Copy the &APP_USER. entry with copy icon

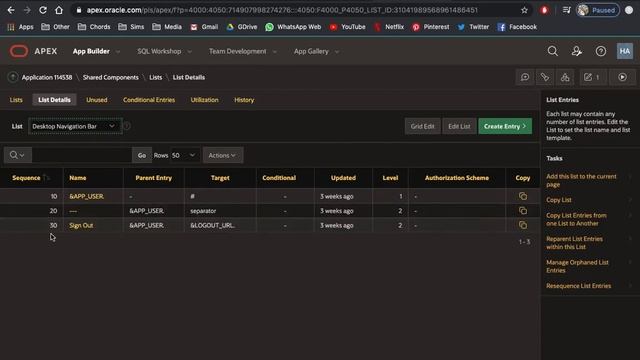coord(522,196)
